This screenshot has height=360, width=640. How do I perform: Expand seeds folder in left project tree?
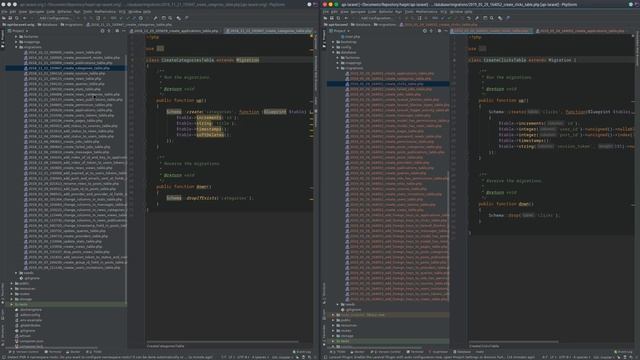click(16, 273)
